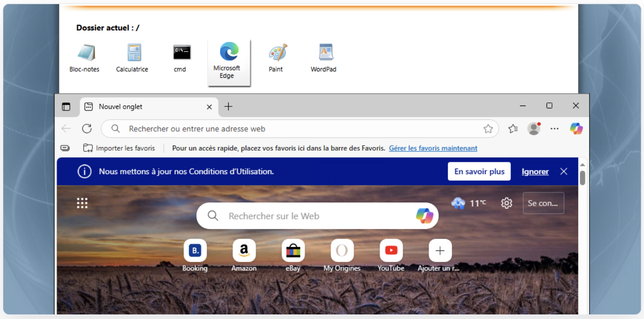Select the Nouvel onglet tab
644x319 pixels.
pyautogui.click(x=137, y=107)
